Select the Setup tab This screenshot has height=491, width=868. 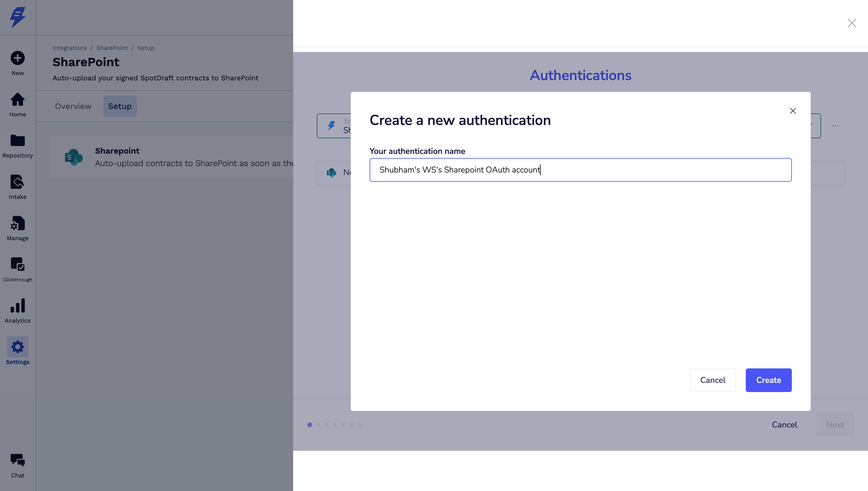[x=120, y=106]
